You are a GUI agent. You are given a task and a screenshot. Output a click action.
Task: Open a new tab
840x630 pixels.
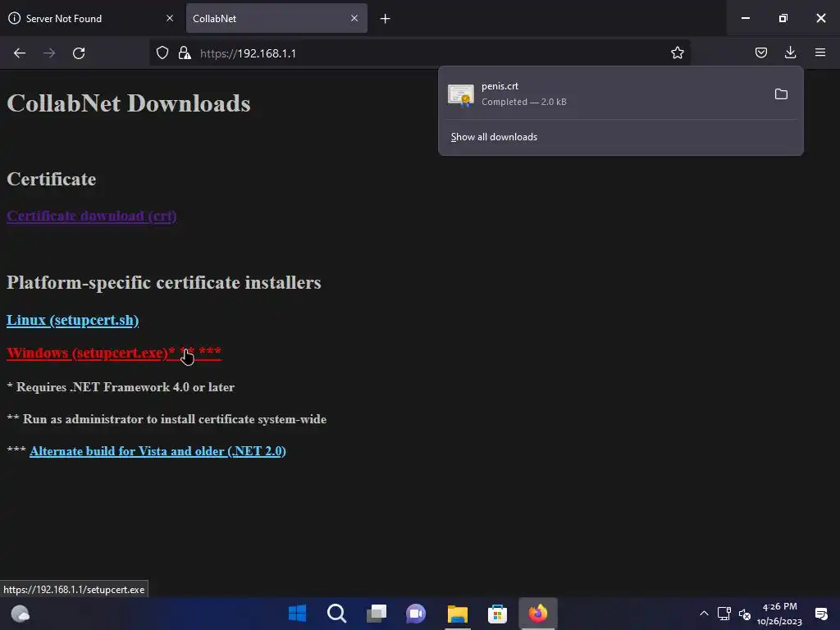click(385, 19)
